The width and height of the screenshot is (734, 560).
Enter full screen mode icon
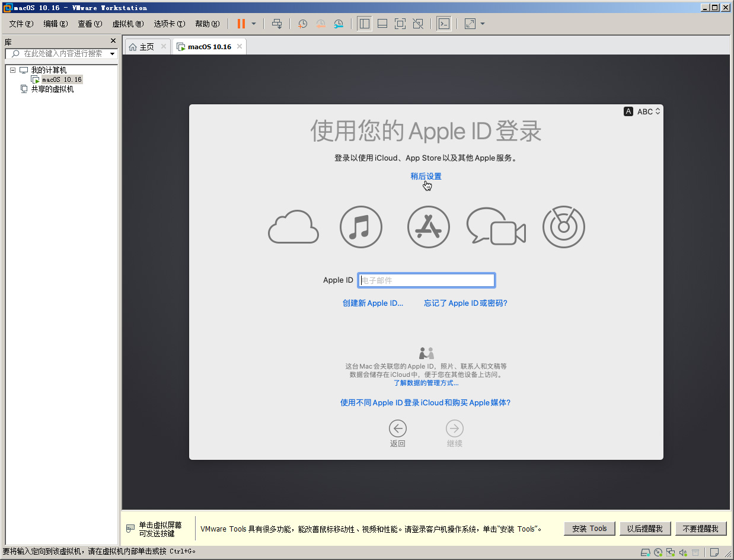[400, 24]
